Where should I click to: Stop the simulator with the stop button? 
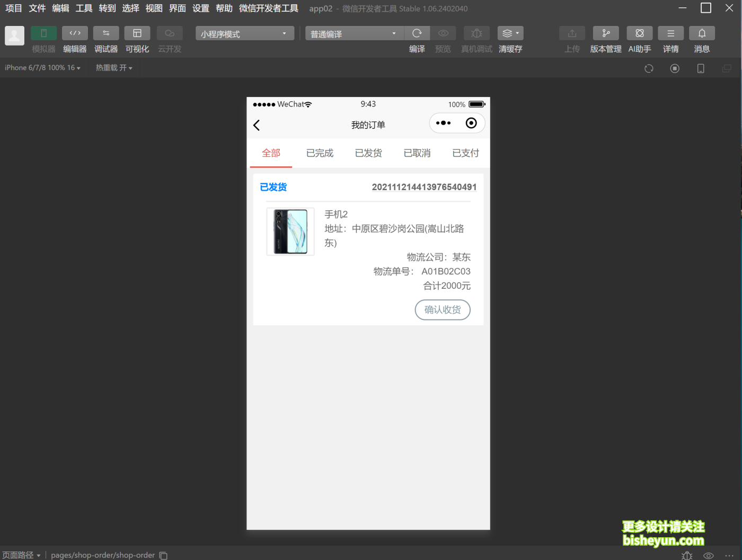tap(674, 68)
